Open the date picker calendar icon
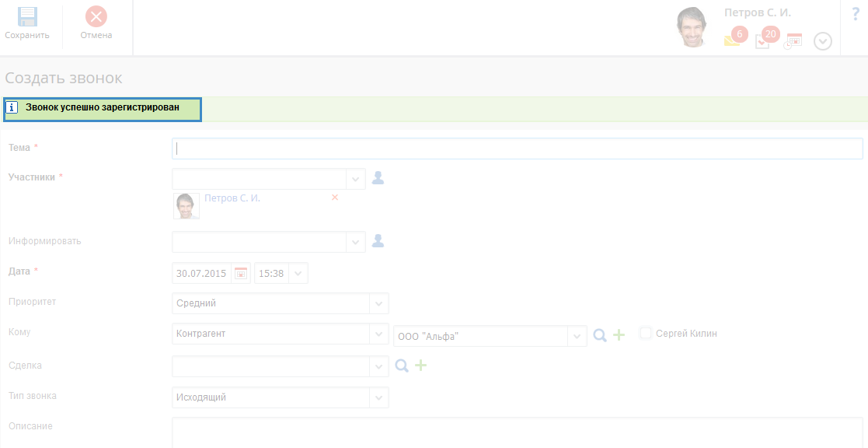 pos(241,273)
